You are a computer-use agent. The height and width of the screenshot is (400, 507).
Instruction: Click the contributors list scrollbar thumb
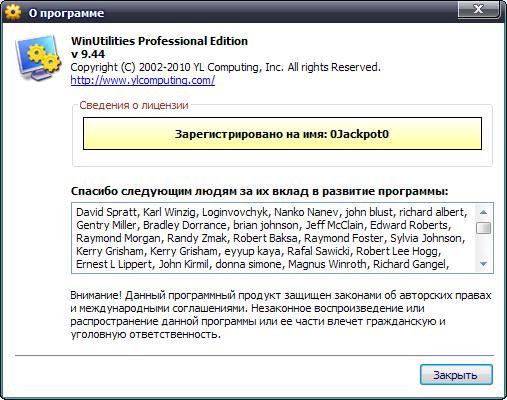coord(483,228)
